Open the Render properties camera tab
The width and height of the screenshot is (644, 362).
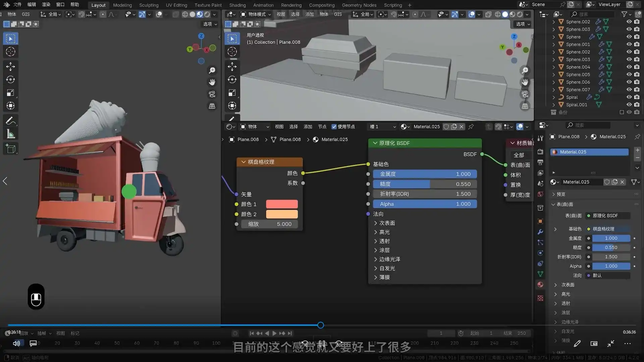coord(540,152)
